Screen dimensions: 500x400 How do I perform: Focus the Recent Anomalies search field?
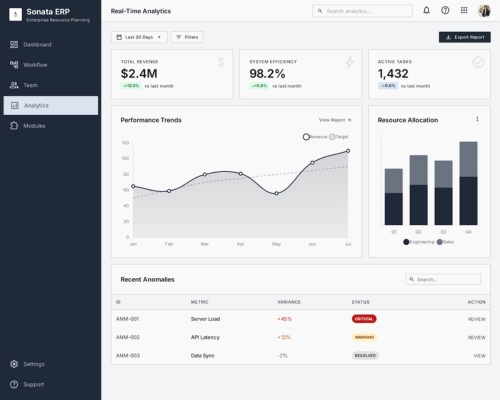[x=443, y=279]
